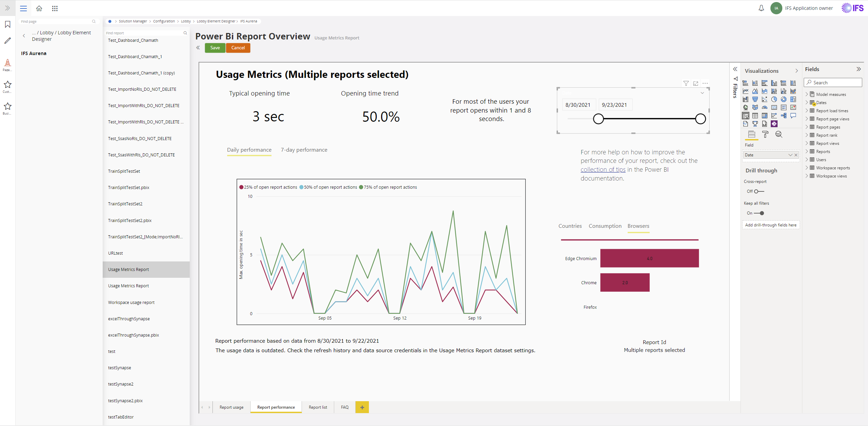Remove the Date field with X
Viewport: 868px width, 426px height.
[x=796, y=155]
